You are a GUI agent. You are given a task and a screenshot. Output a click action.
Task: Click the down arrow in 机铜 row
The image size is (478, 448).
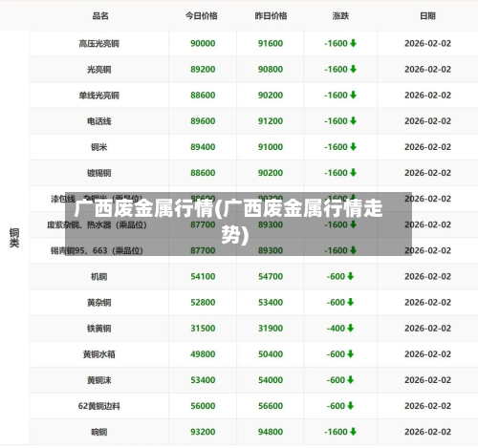tap(351, 276)
